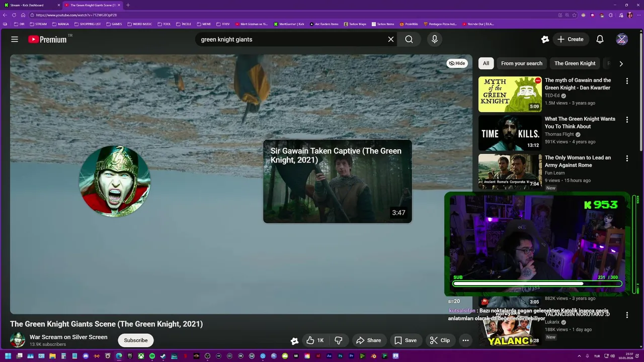Open options for the Lukarix video

[627, 315]
